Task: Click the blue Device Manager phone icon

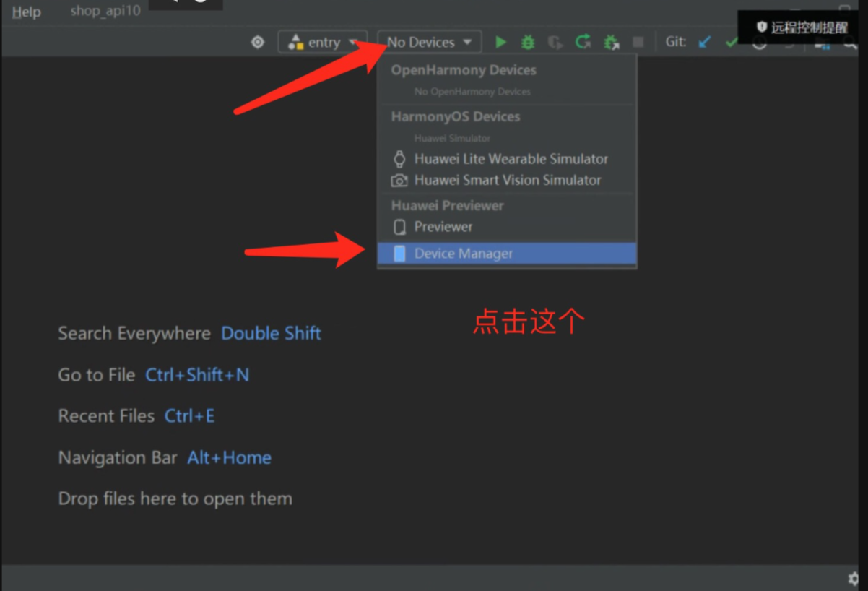Action: click(x=399, y=254)
